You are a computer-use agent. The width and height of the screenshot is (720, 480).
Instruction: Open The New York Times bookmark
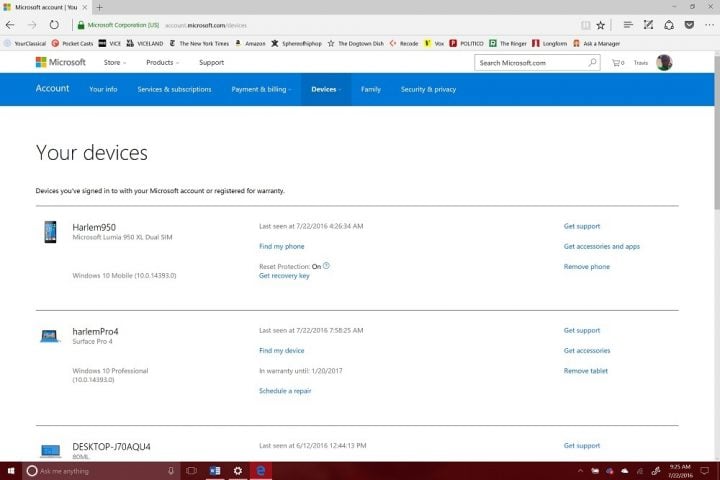click(x=199, y=43)
